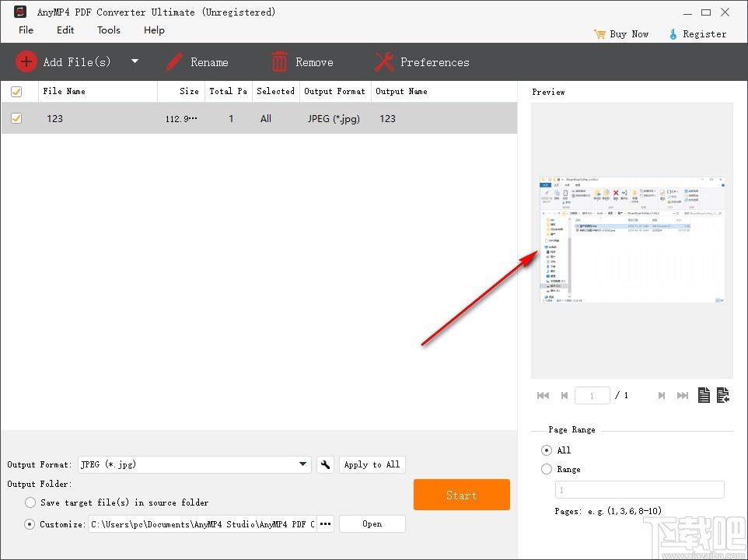Click the single page view icon
The width and height of the screenshot is (748, 560).
coord(704,395)
